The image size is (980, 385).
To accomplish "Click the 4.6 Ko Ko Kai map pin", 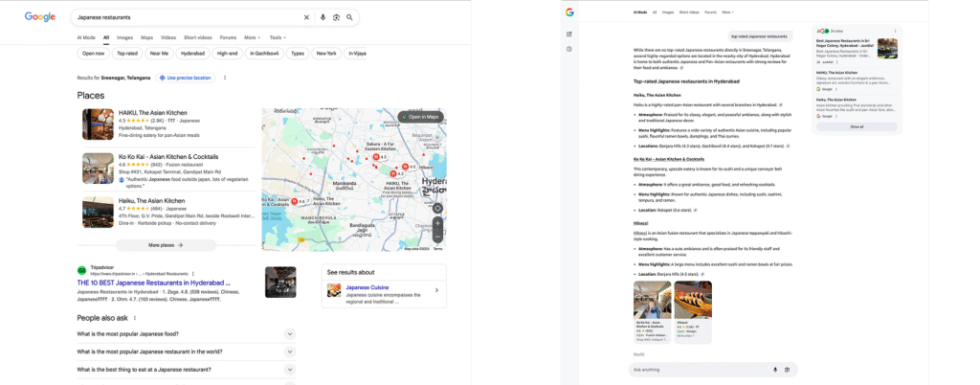I will (295, 201).
